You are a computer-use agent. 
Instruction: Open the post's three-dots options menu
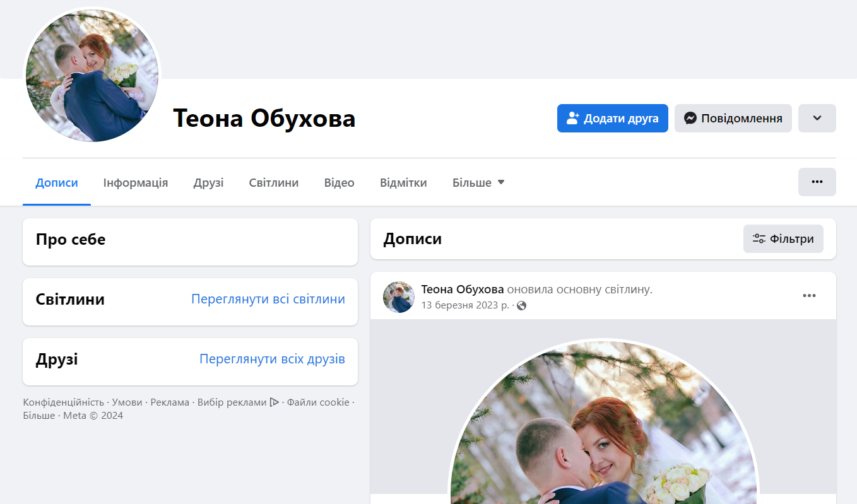click(x=809, y=296)
